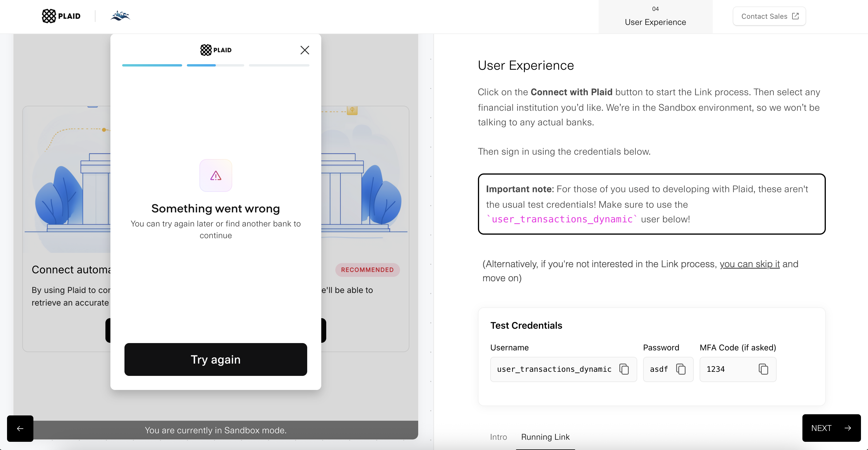
Task: Click the MFA Code field
Action: 738,369
